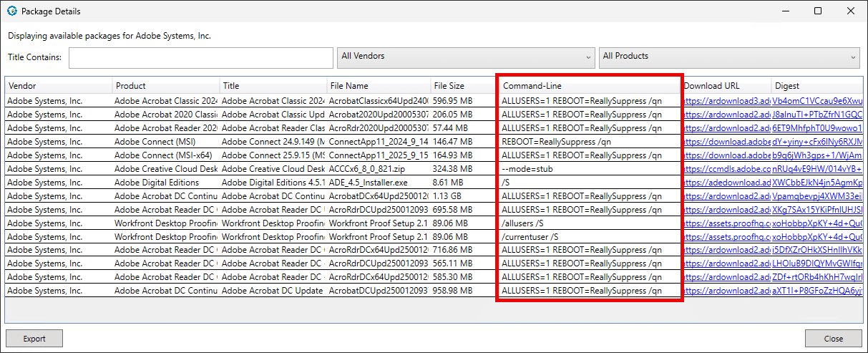This screenshot has height=353, width=868.
Task: Click the Close button at bottom right
Action: [x=833, y=339]
